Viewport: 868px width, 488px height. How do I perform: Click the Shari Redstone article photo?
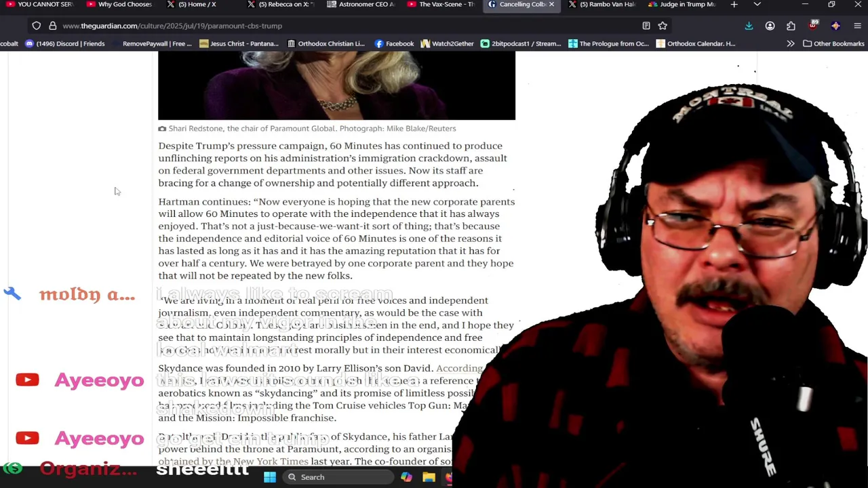(336, 85)
